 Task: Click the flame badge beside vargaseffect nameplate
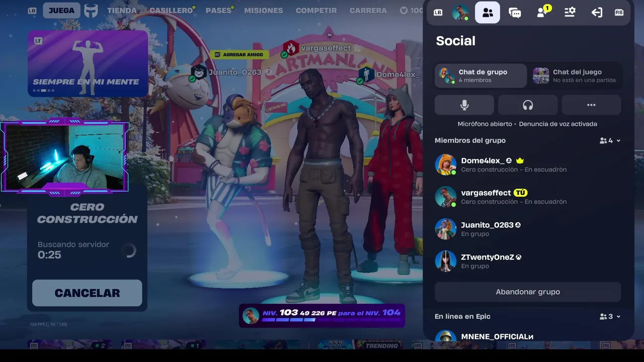pyautogui.click(x=291, y=48)
